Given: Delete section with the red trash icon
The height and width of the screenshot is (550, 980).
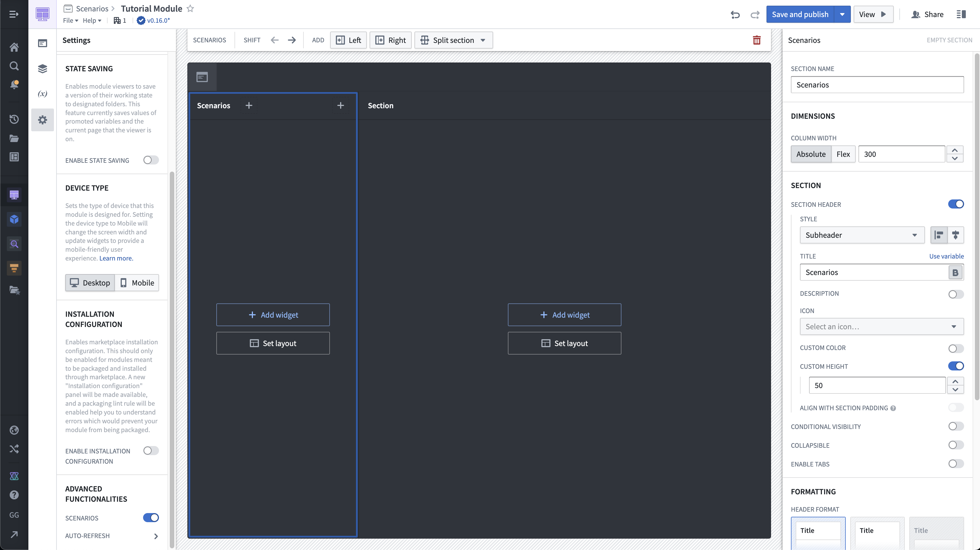Looking at the screenshot, I should (756, 40).
